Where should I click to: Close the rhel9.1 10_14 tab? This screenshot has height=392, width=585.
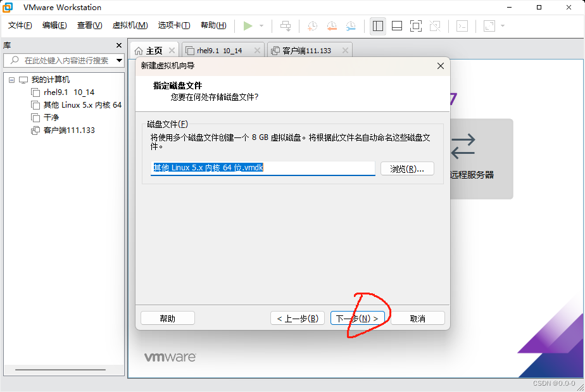coord(257,51)
